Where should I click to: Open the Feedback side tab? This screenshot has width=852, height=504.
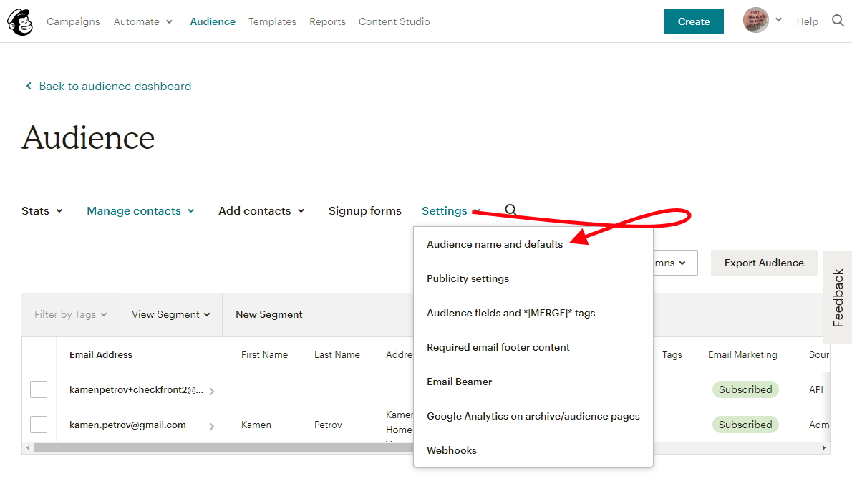pos(838,298)
